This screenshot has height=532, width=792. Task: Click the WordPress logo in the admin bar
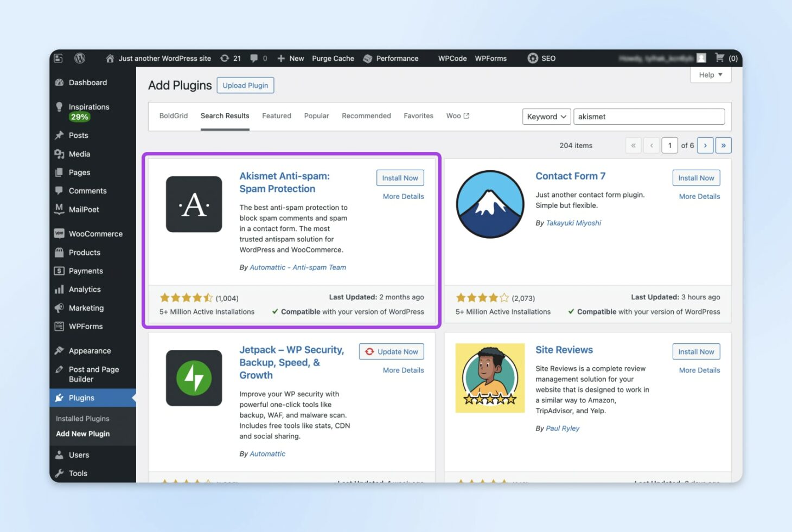80,58
